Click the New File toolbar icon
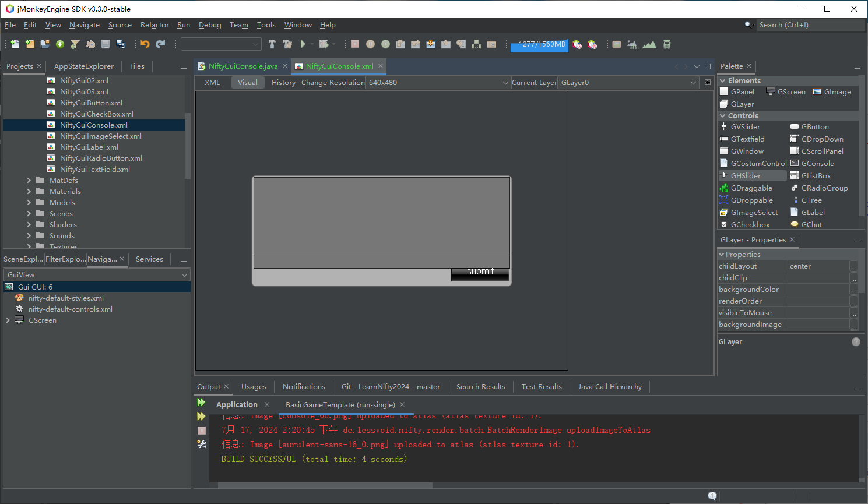Image resolution: width=868 pixels, height=504 pixels. click(15, 44)
